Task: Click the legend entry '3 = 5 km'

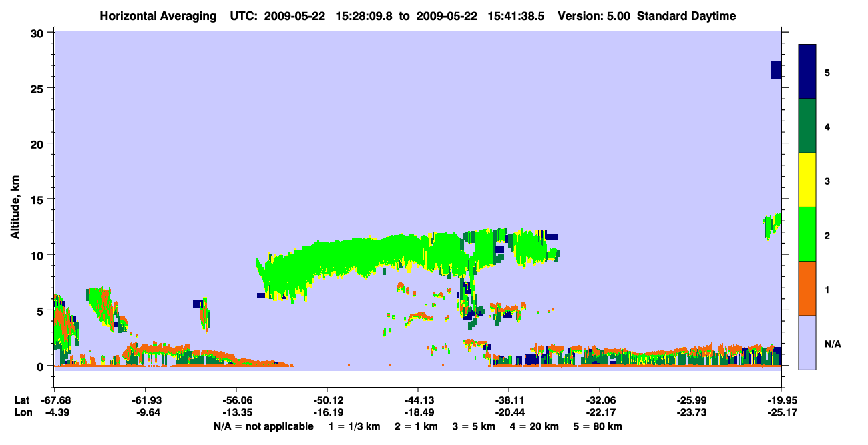Action: tap(474, 426)
